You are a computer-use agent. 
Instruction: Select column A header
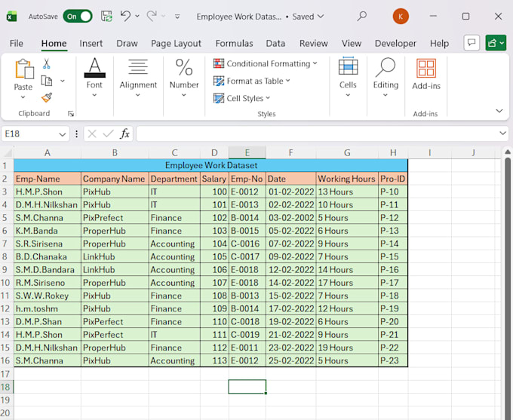click(x=48, y=153)
